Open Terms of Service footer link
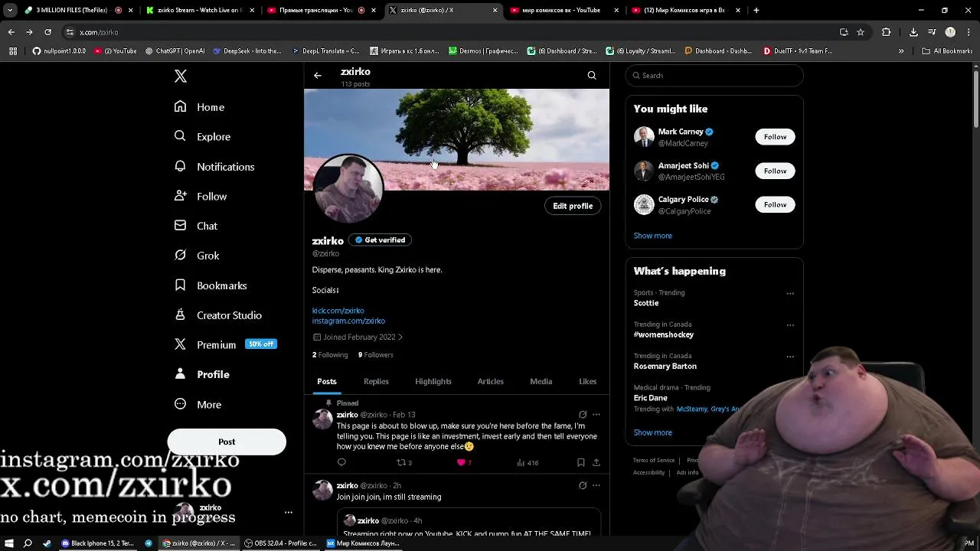This screenshot has height=551, width=980. 654,460
